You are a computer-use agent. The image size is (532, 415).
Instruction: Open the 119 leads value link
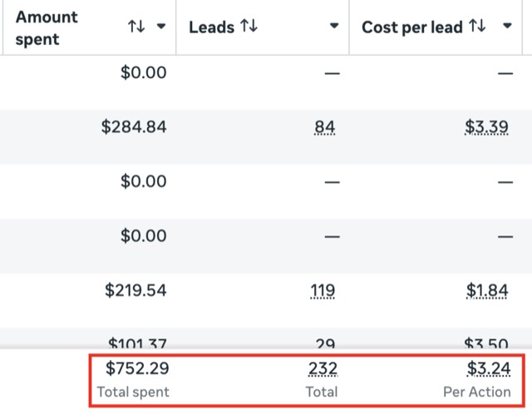(x=323, y=290)
